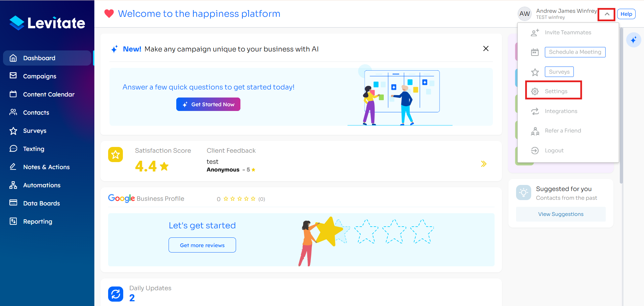Click the Help button
Screen dimensions: 644x306
point(626,14)
